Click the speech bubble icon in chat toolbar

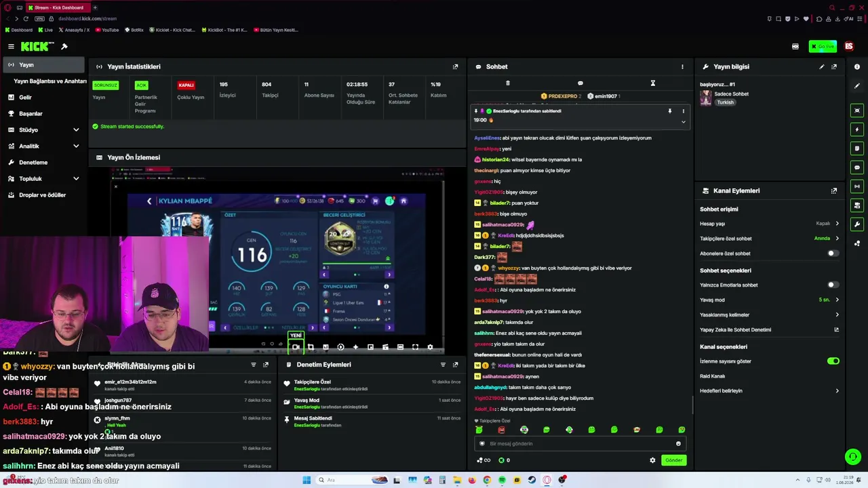point(580,83)
